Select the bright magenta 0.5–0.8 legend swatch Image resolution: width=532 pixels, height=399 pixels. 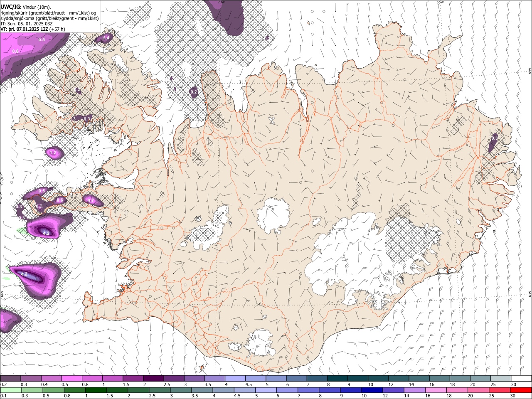click(72, 379)
